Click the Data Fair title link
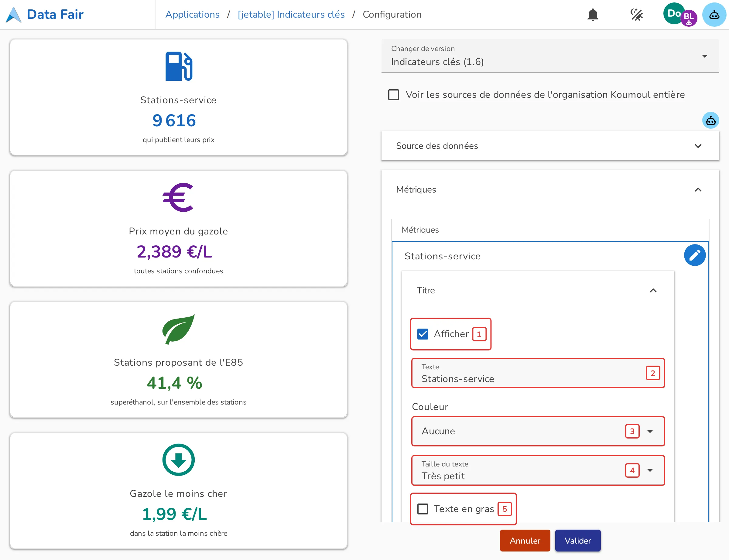Screen dimensions: 729x560 (x=55, y=15)
